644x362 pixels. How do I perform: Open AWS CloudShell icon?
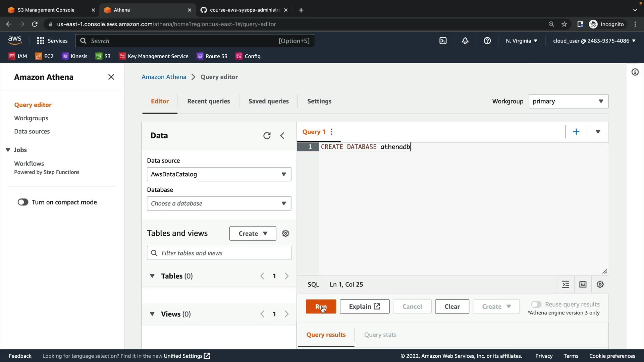(x=443, y=41)
